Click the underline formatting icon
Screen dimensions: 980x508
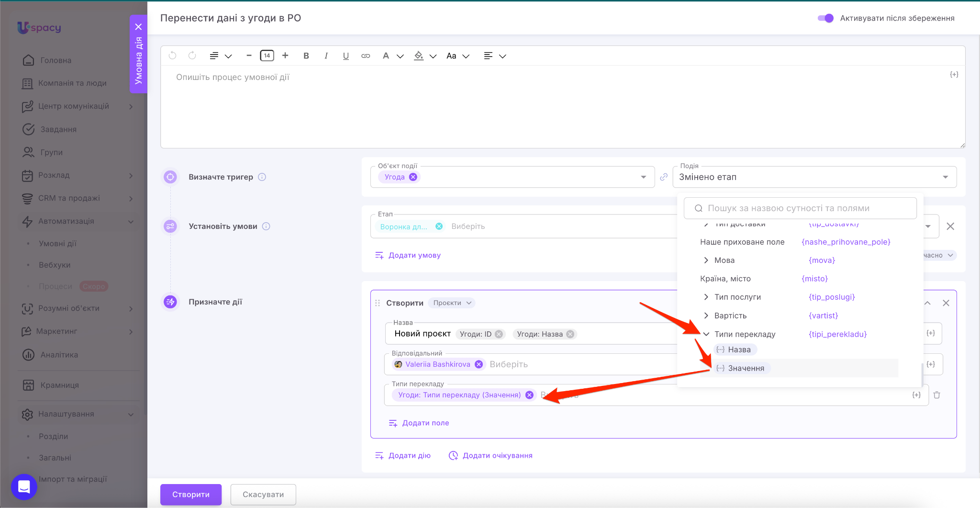(345, 56)
